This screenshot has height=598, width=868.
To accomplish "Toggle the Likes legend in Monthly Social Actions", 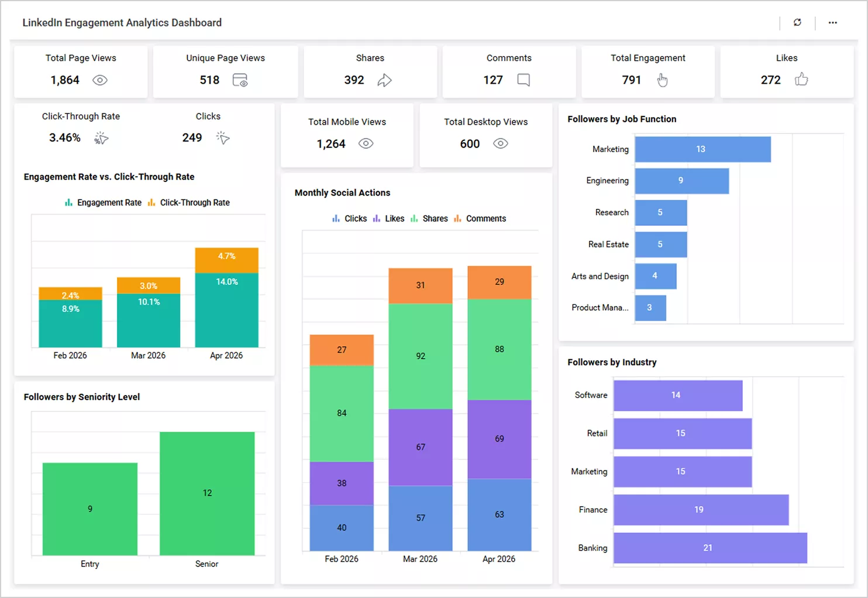I will click(x=388, y=218).
